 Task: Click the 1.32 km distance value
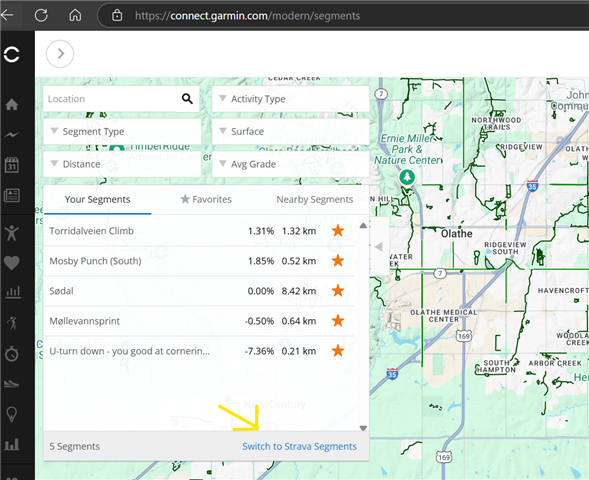pos(299,231)
